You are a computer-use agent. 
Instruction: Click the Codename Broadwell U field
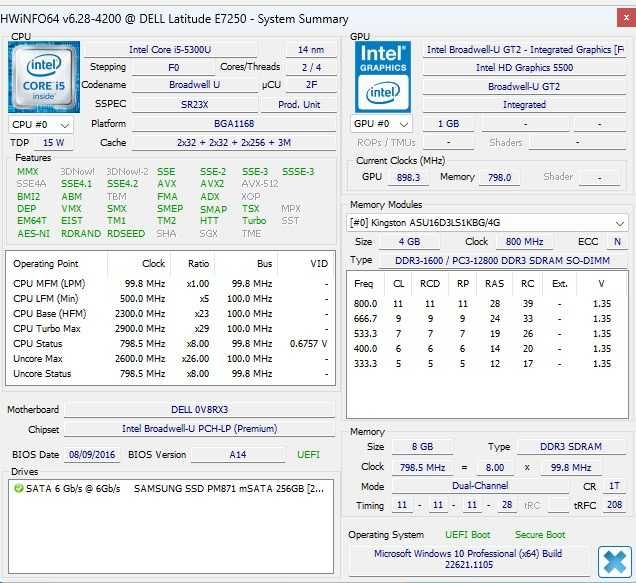pyautogui.click(x=195, y=85)
